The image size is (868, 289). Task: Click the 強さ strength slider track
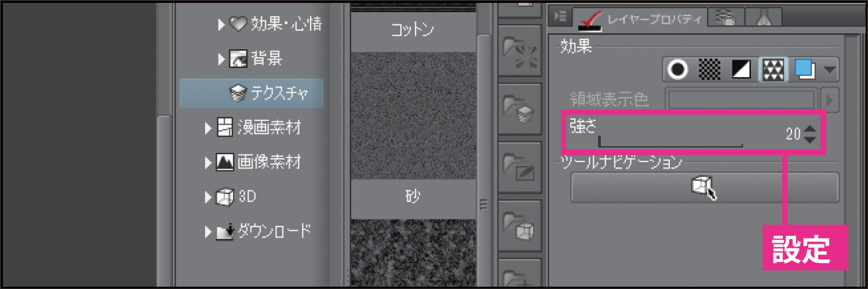pyautogui.click(x=670, y=141)
